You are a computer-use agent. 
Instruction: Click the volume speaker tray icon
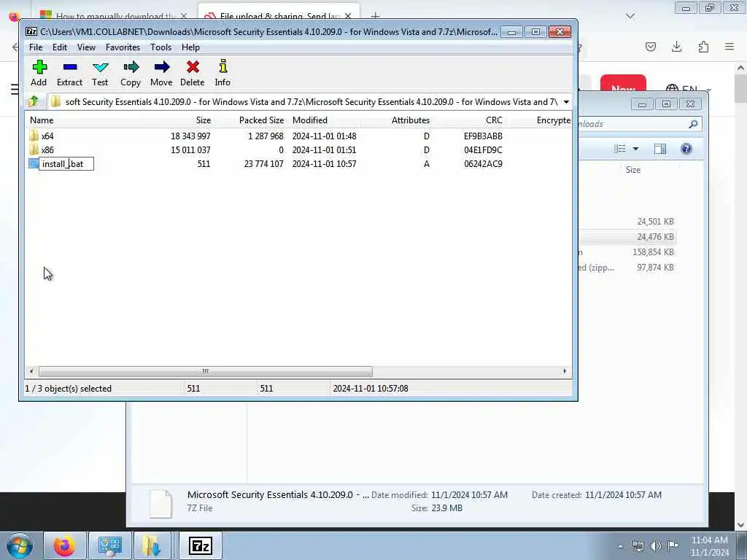(x=656, y=546)
